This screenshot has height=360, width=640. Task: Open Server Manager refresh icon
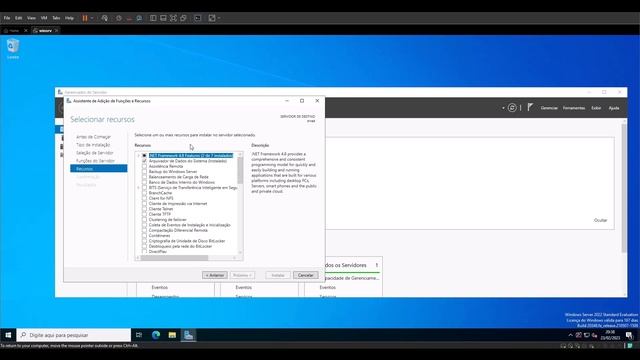coord(512,108)
